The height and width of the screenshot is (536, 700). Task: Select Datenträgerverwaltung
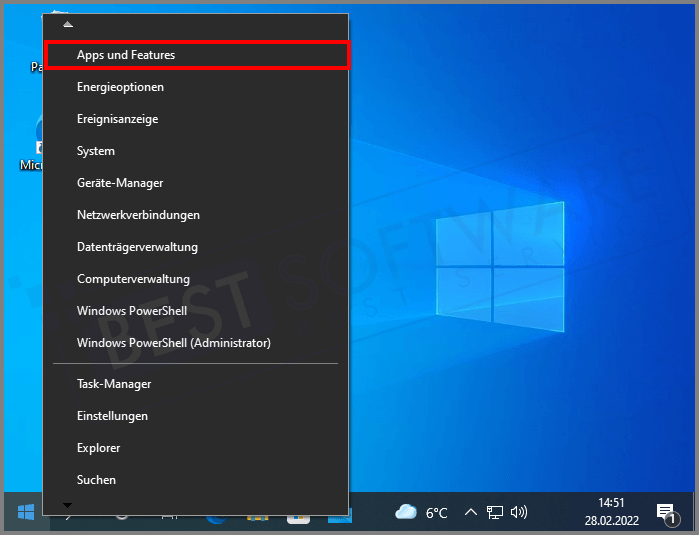point(137,247)
